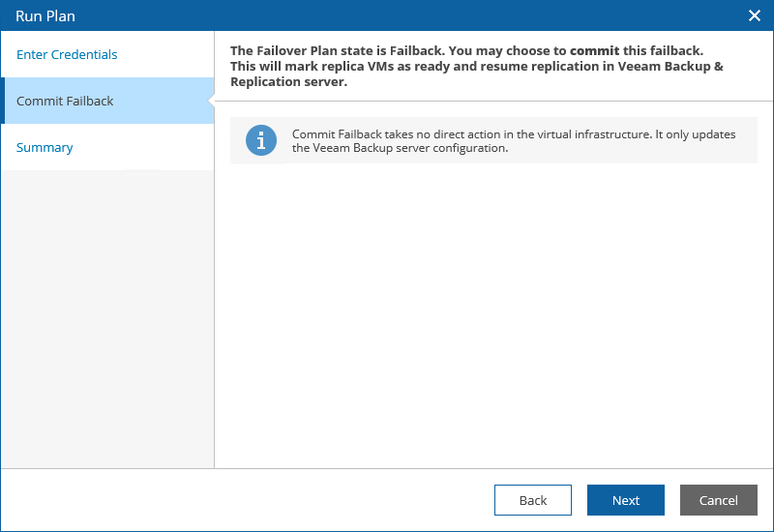Close the Run Plan dialog
The image size is (774, 532).
click(x=755, y=15)
